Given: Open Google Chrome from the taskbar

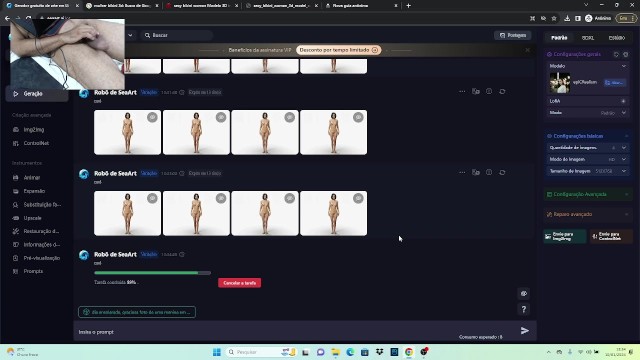Looking at the screenshot, I should click(x=409, y=352).
